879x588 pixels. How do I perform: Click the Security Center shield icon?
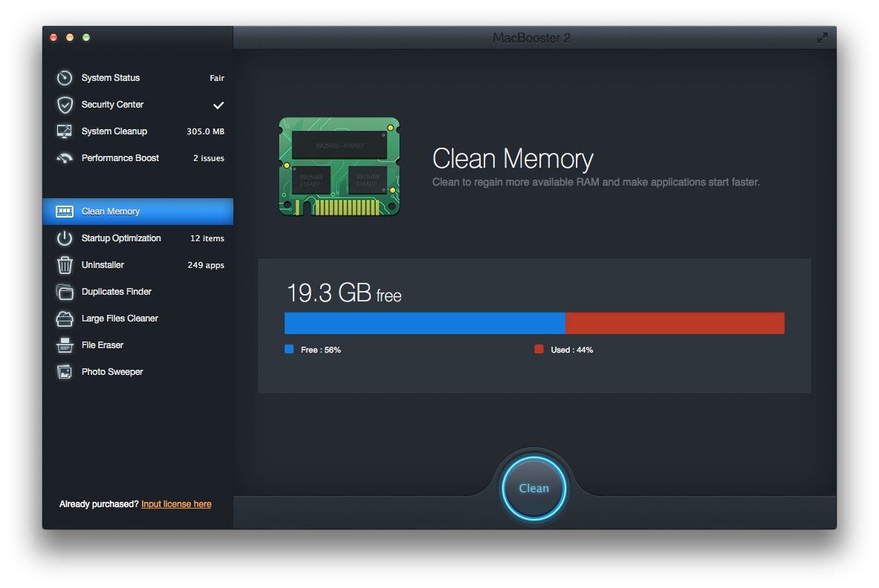pos(65,105)
